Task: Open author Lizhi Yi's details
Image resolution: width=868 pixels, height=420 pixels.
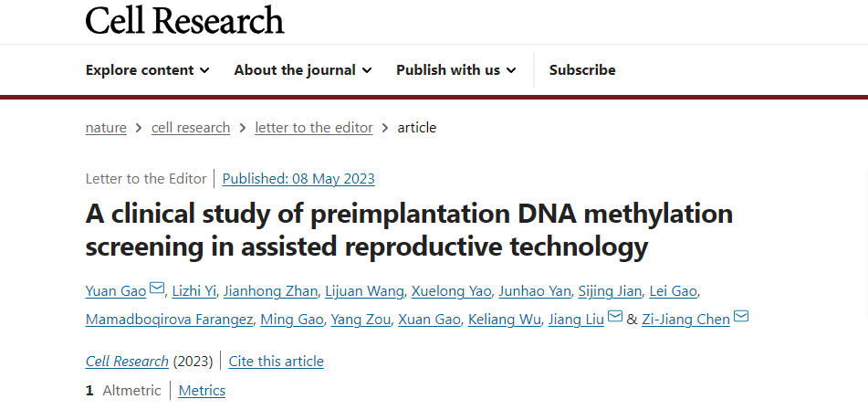Action: point(192,291)
